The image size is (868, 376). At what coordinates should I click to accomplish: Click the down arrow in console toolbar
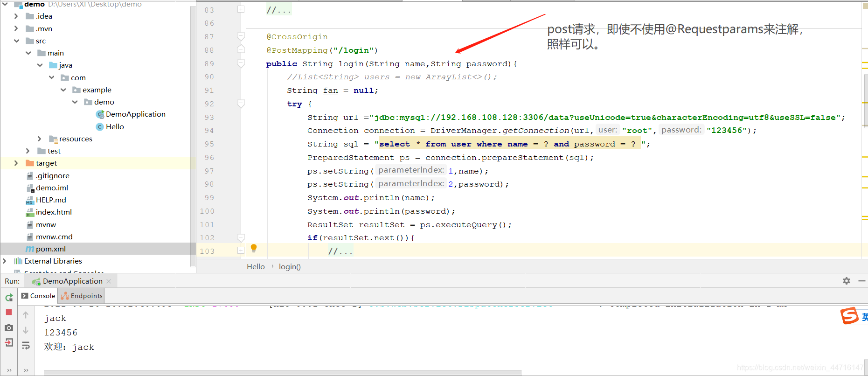[x=26, y=330]
